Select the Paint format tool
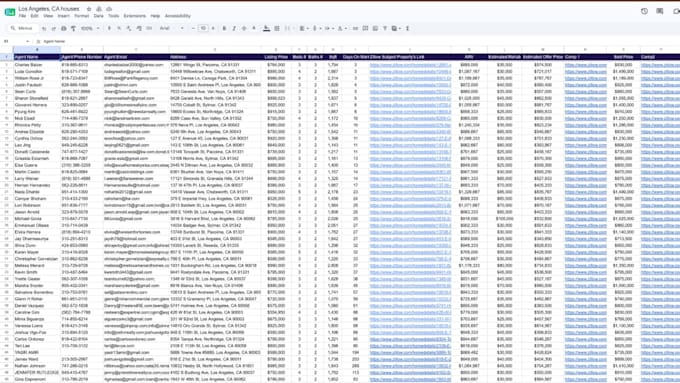Screen dimensions: 680x383 (73, 29)
